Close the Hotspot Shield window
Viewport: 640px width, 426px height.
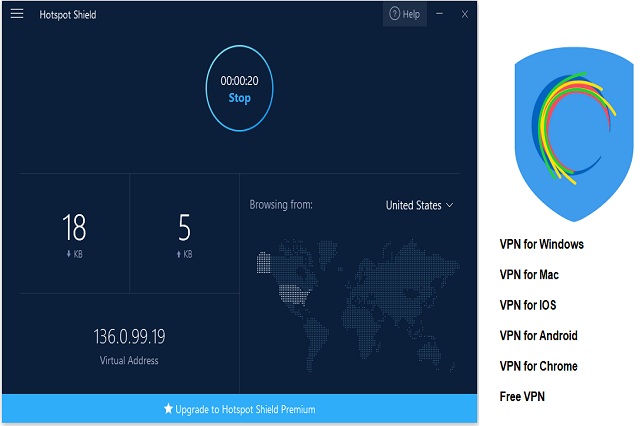464,14
